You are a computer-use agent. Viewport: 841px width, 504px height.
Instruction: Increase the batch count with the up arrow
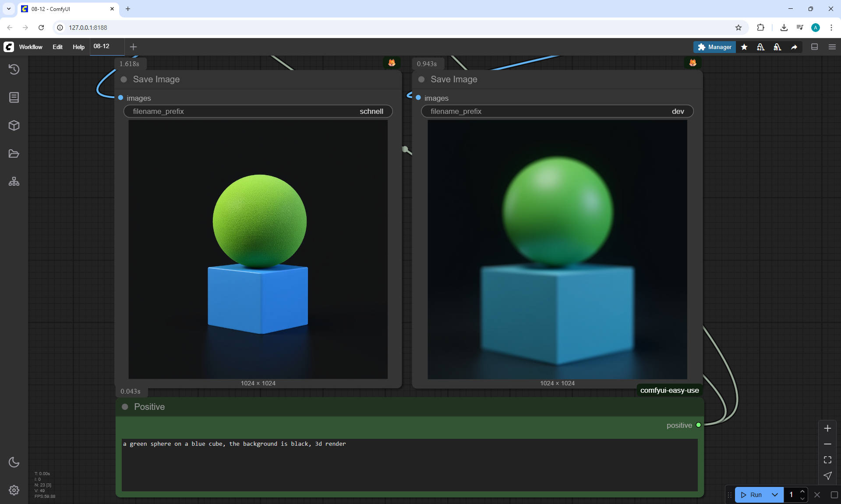coord(802,491)
